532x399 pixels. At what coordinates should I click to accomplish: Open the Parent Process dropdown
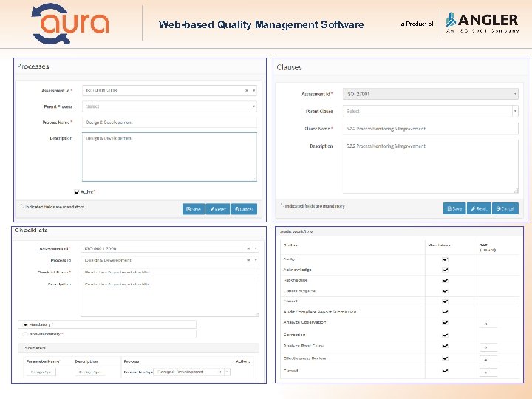[169, 106]
